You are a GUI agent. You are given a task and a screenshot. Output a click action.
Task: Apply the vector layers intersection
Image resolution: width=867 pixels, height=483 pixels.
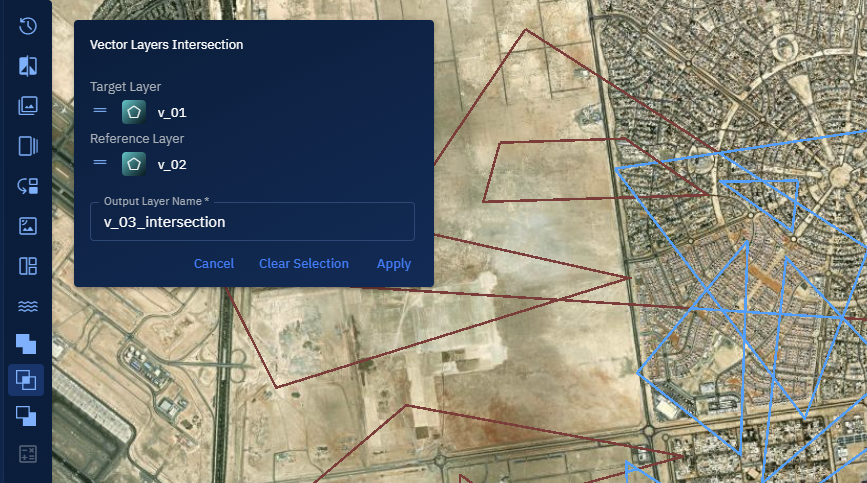click(393, 264)
